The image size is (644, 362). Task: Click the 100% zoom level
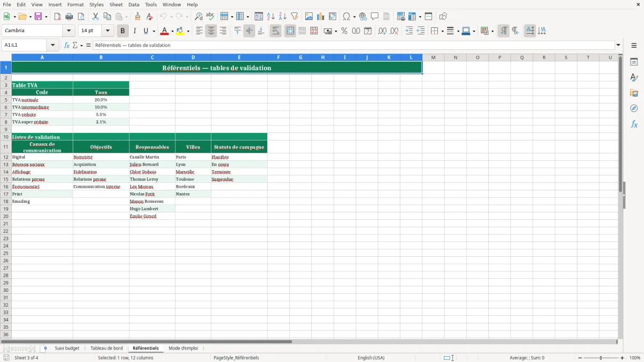pos(635,358)
